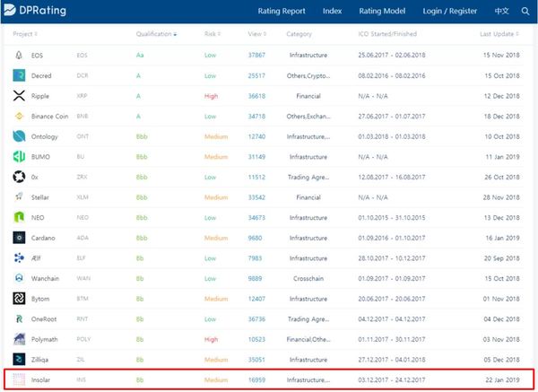Go to the Index page
538x392 pixels.
tap(332, 11)
